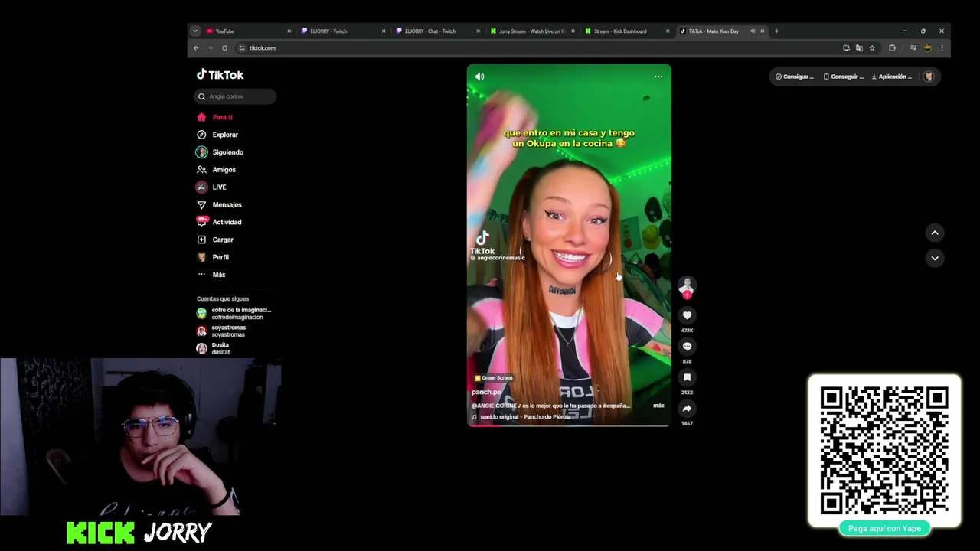The image size is (980, 551).
Task: Click Green Screen effect tag
Action: point(494,378)
